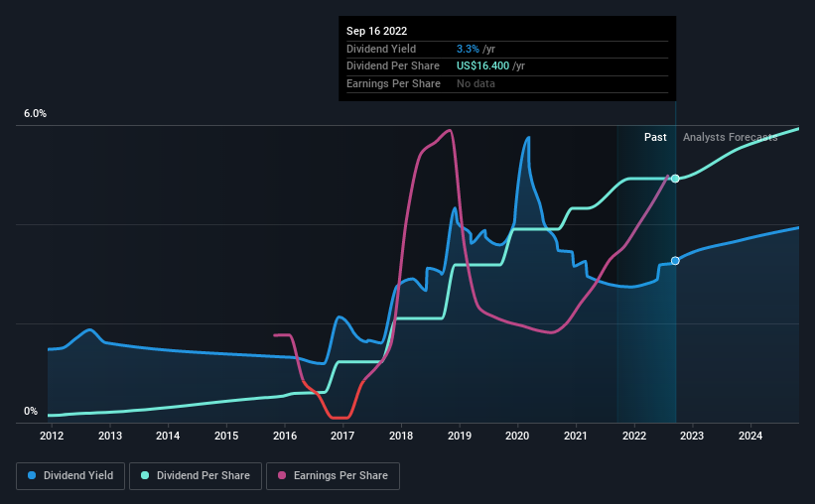
Task: Click the 2024 x-axis label
Action: [x=750, y=436]
